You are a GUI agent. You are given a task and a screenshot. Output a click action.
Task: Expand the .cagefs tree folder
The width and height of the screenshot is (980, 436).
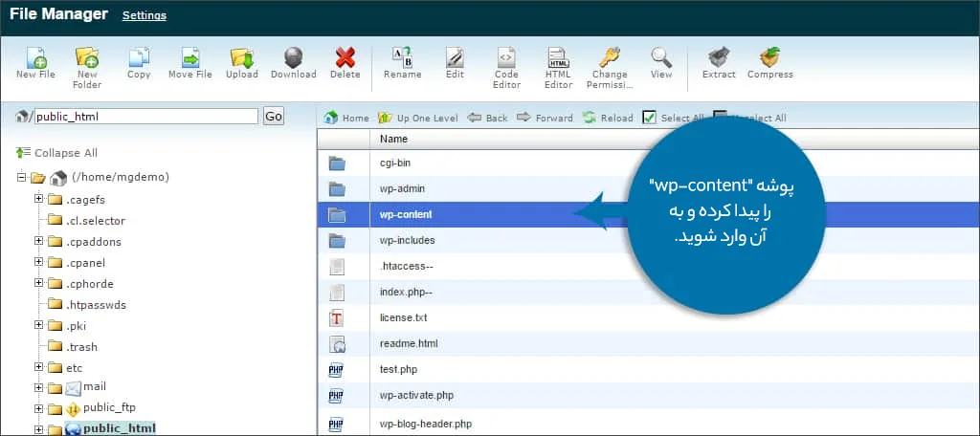click(x=38, y=199)
